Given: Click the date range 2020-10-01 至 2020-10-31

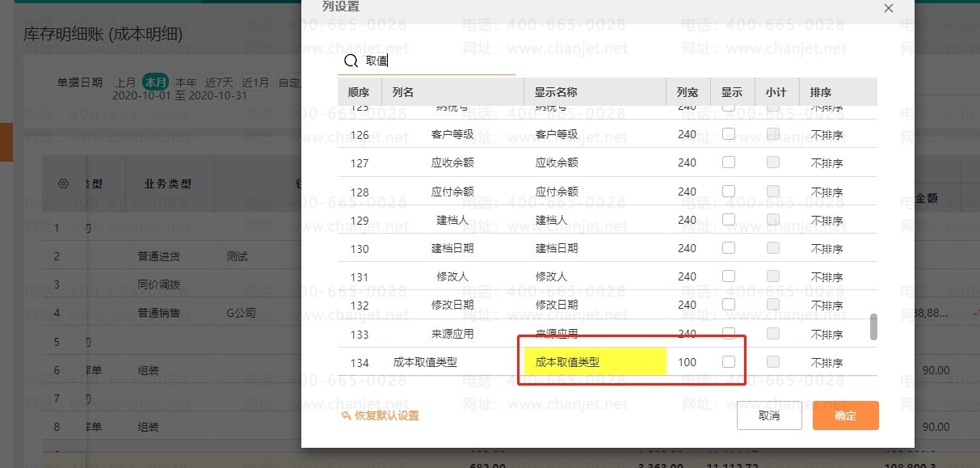Looking at the screenshot, I should (180, 95).
